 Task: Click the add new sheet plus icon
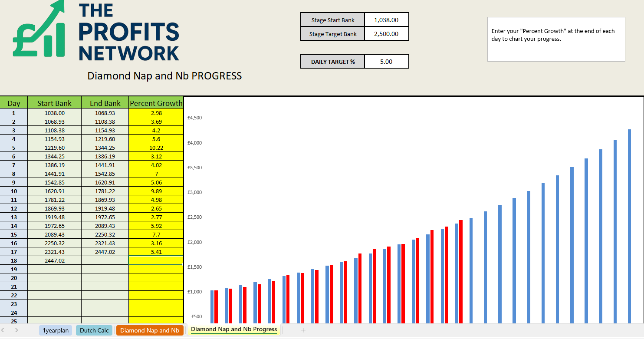pos(303,330)
